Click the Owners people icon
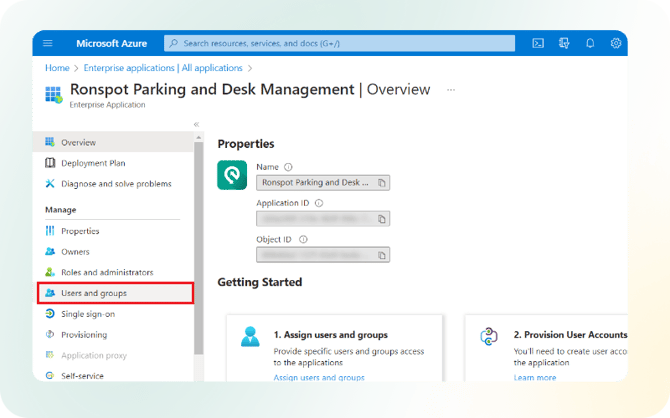This screenshot has width=670, height=418. click(x=50, y=251)
